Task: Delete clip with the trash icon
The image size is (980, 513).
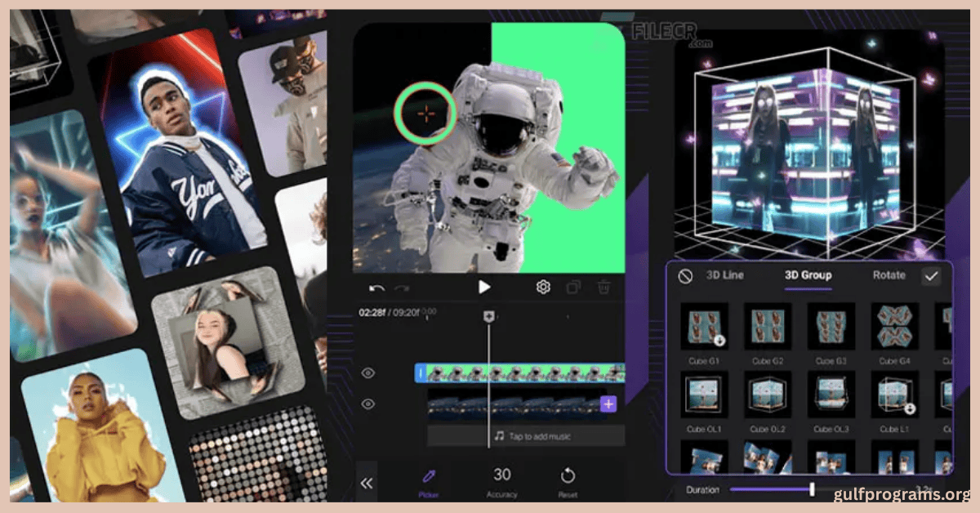Action: (604, 287)
